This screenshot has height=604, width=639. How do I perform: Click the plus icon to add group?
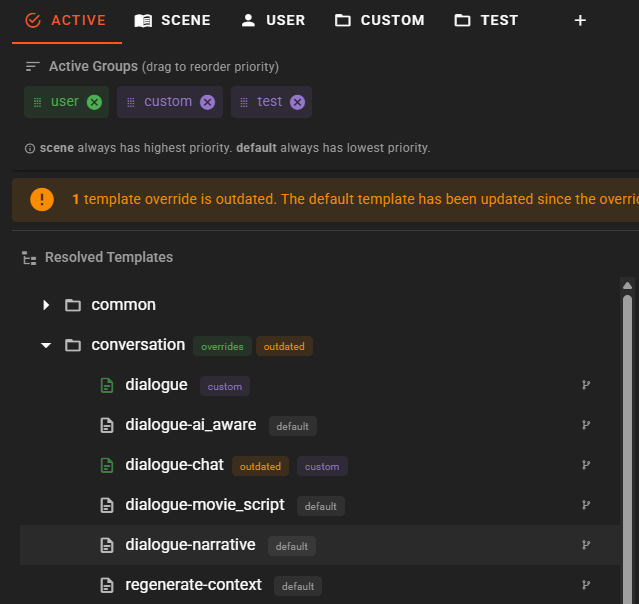coord(581,20)
